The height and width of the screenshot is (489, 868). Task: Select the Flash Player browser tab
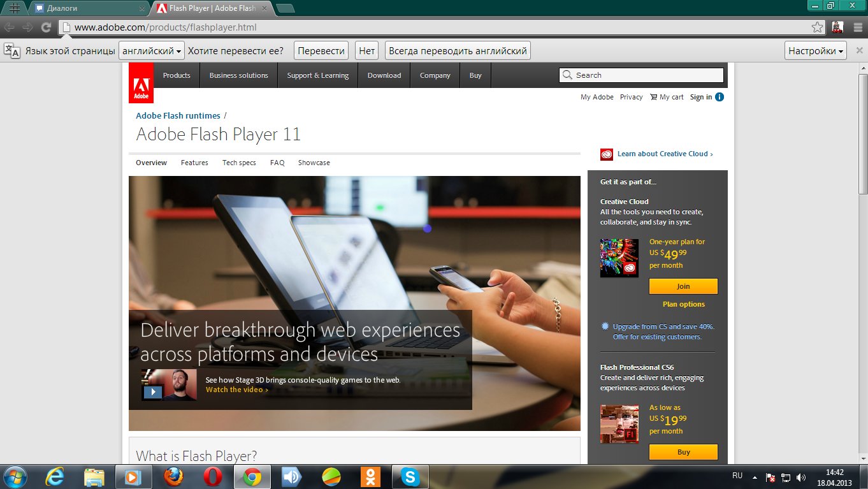click(212, 8)
